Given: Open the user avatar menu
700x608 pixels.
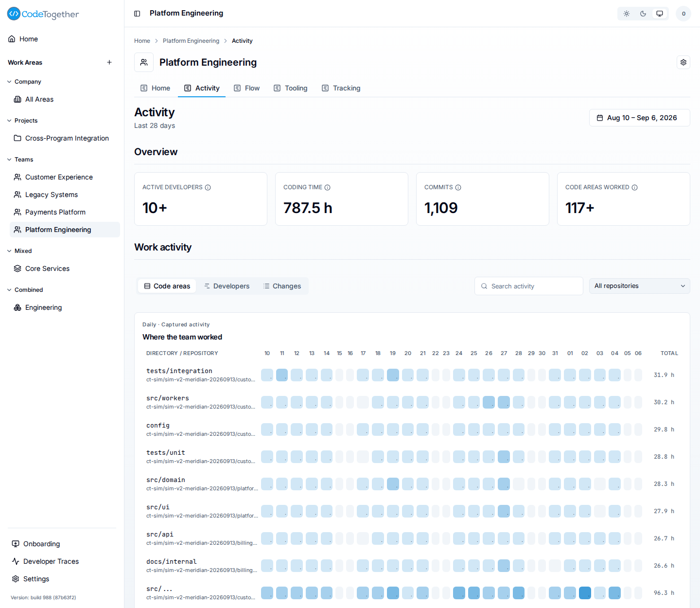Looking at the screenshot, I should (683, 14).
